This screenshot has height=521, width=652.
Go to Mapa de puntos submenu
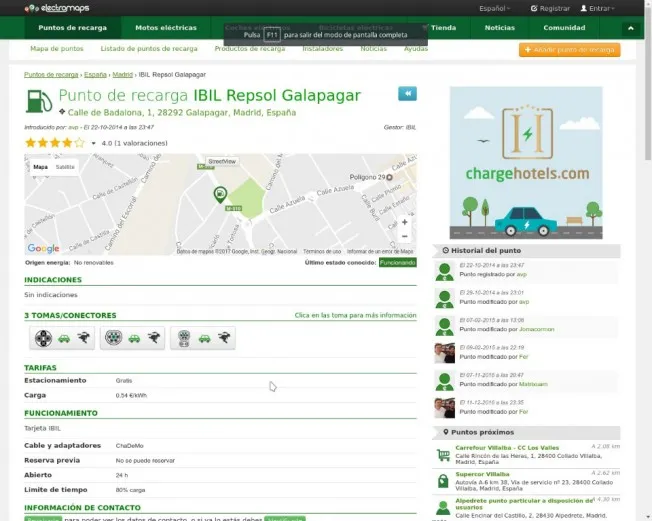pyautogui.click(x=57, y=49)
